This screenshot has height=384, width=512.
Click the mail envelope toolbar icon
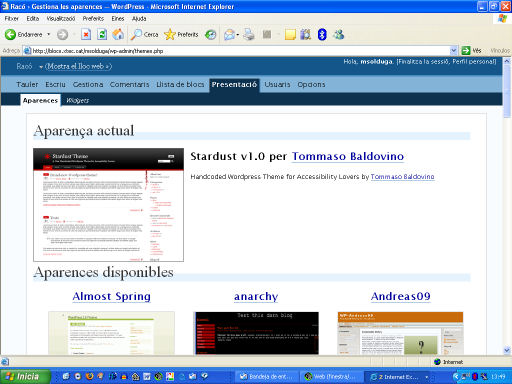pyautogui.click(x=229, y=34)
